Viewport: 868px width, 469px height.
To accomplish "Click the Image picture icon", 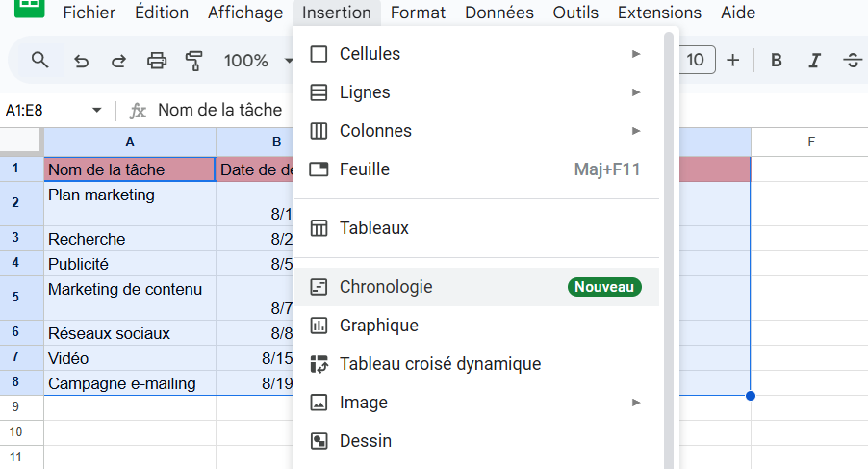I will click(319, 403).
